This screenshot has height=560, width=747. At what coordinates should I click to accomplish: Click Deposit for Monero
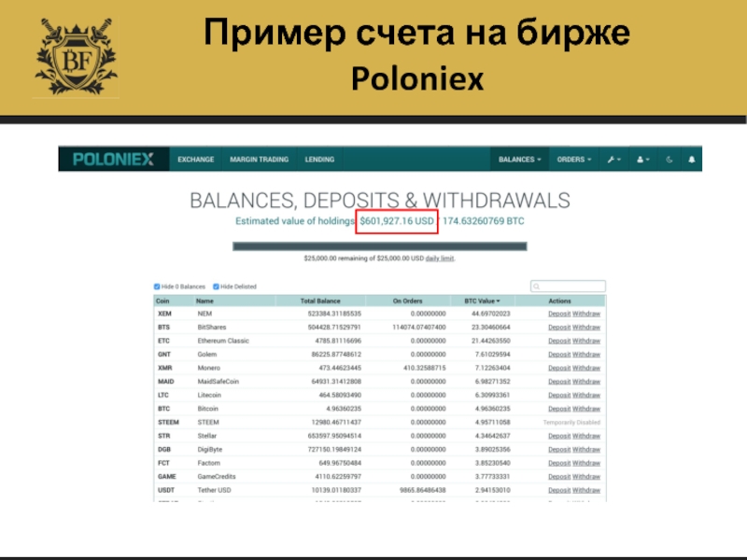(559, 368)
